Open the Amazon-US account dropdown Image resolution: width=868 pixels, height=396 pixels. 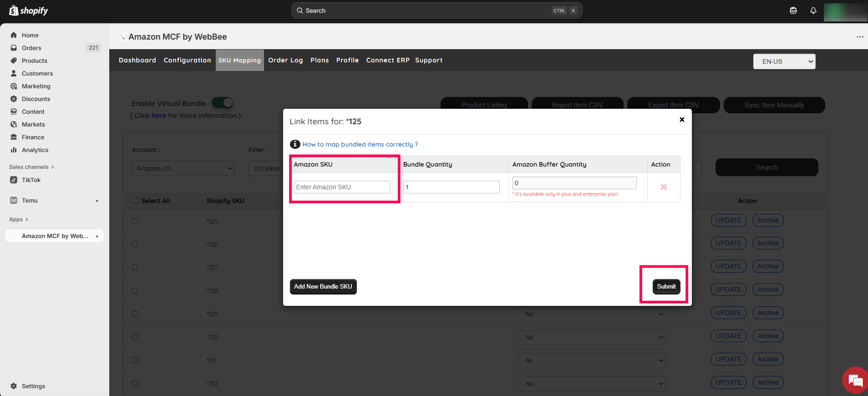183,168
